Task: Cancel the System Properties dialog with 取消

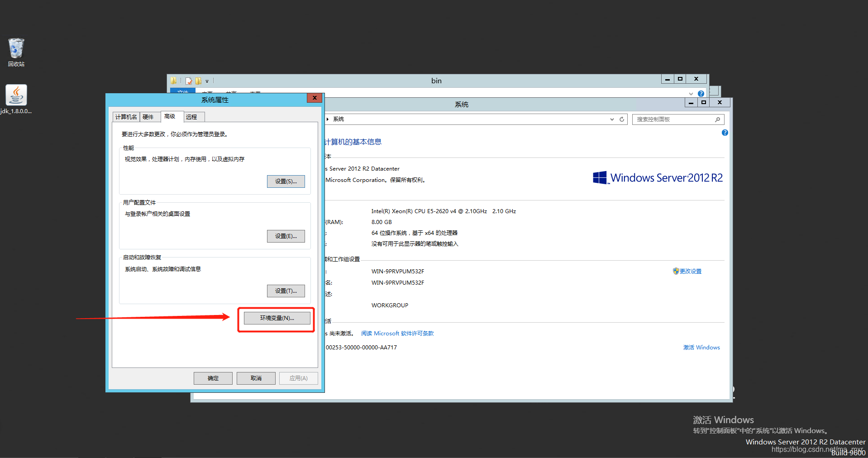Action: coord(256,378)
